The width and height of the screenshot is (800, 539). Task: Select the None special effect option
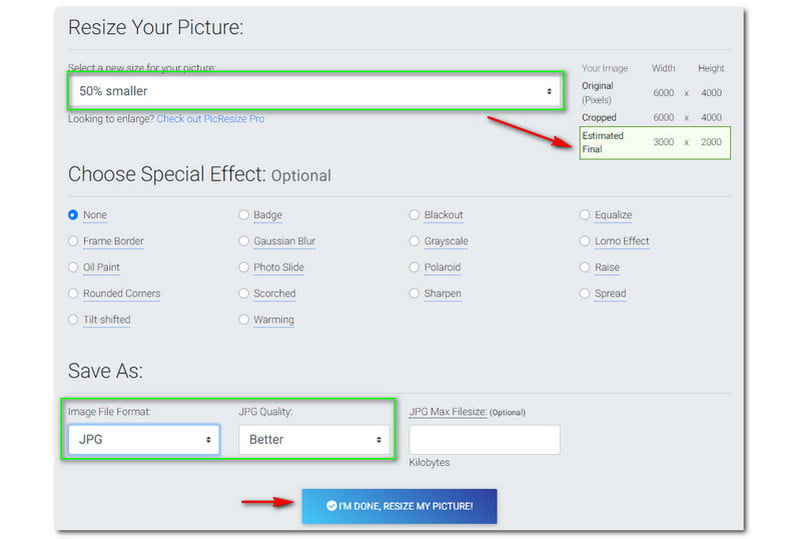click(x=73, y=215)
